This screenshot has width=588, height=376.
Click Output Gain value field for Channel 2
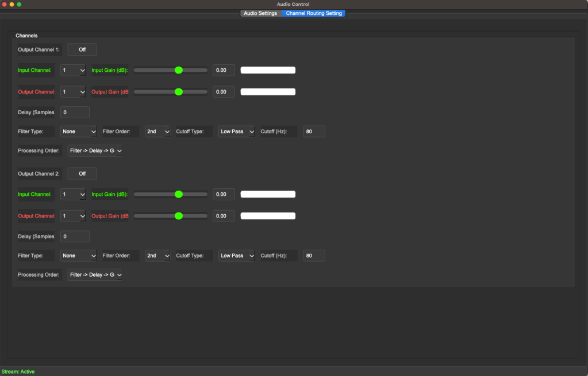click(224, 216)
